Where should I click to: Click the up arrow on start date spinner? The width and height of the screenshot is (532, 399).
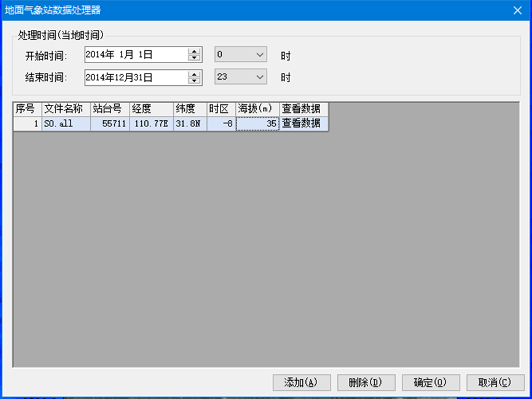point(195,52)
